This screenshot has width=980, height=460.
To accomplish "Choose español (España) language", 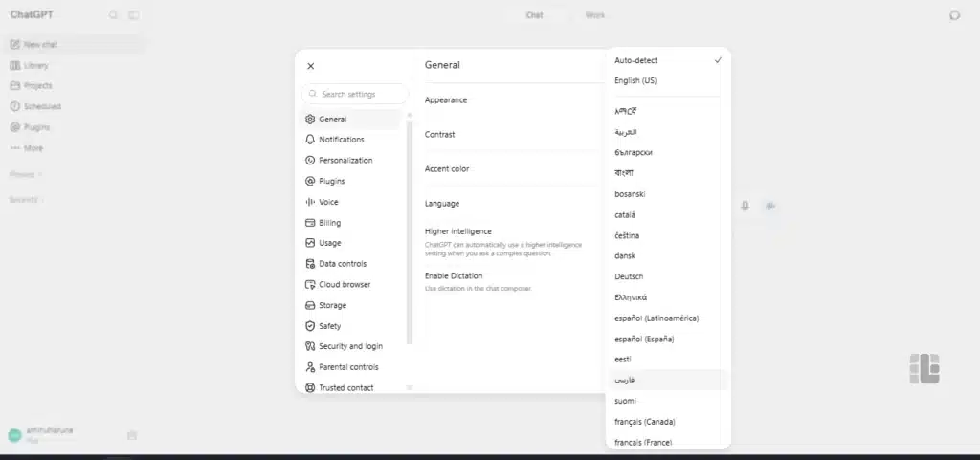I will coord(667,339).
